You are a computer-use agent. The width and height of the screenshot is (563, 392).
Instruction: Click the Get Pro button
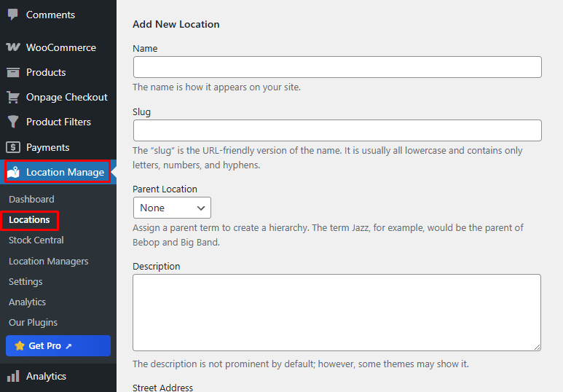pos(58,345)
